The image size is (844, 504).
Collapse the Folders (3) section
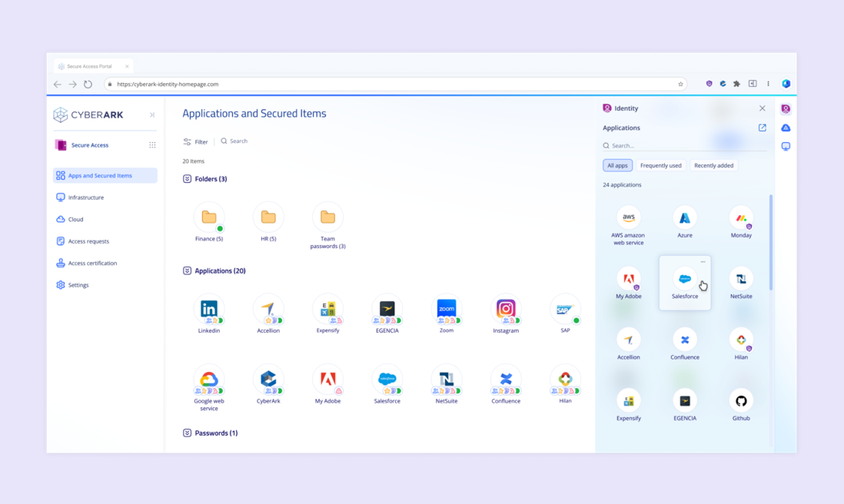187,179
